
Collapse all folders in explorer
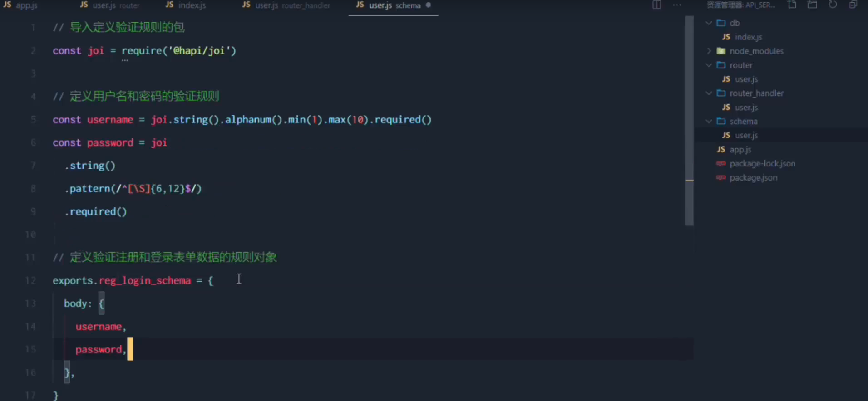click(x=853, y=5)
